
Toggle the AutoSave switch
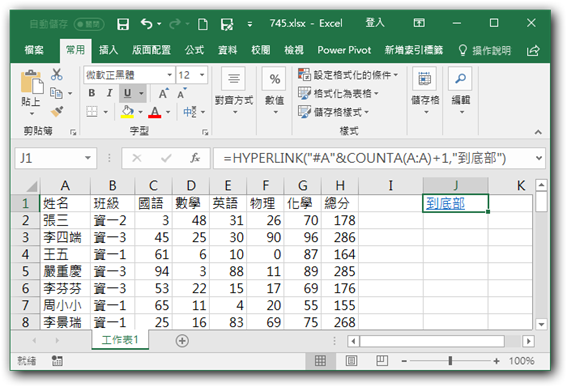[89, 24]
